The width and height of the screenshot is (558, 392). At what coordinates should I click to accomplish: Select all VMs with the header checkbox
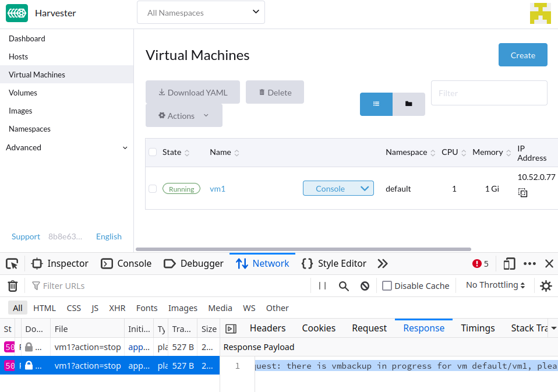[x=151, y=151]
